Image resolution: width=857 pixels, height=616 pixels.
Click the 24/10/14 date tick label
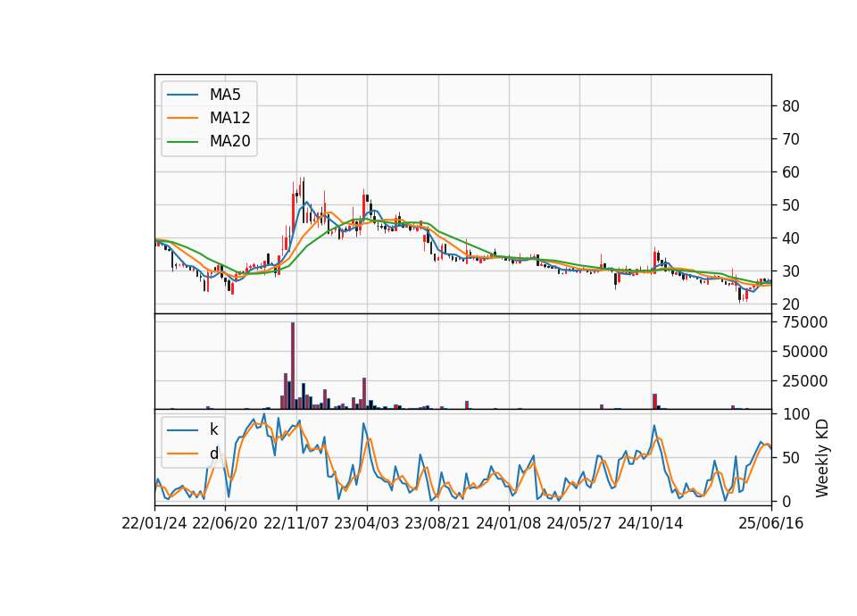tap(651, 524)
